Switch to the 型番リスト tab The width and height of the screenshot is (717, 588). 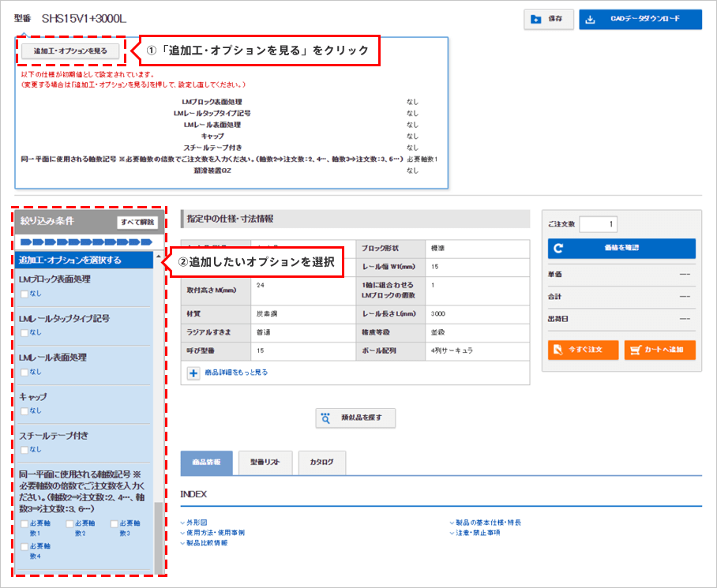(265, 462)
